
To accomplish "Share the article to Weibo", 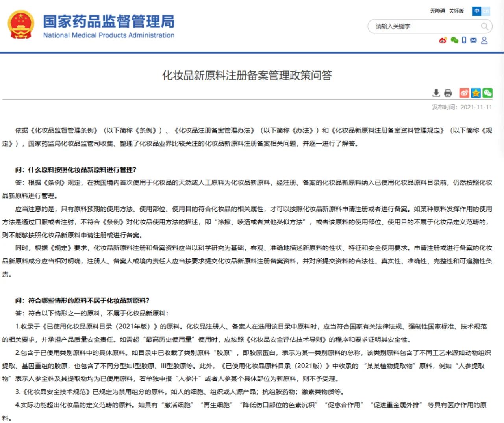I will coord(464,93).
